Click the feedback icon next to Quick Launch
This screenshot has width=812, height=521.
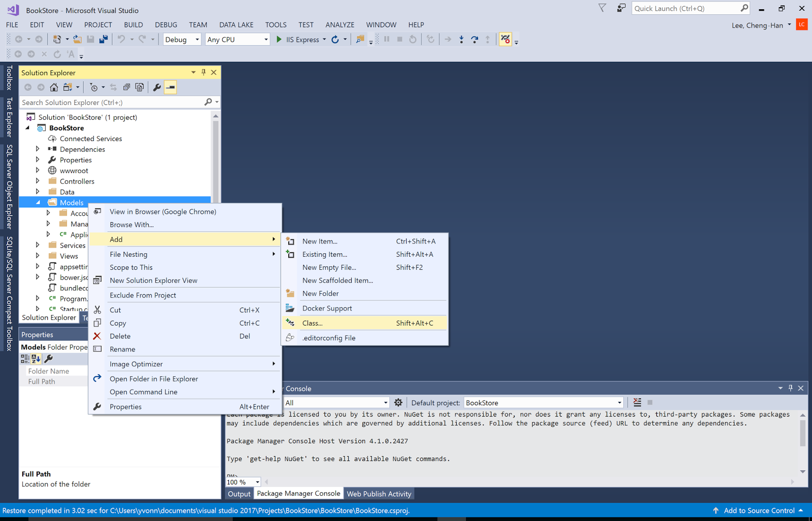(621, 8)
